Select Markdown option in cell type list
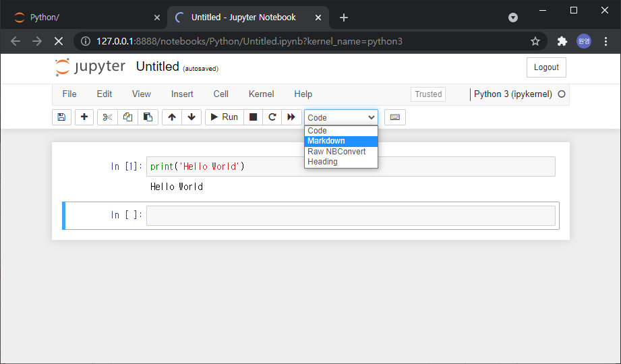 coord(341,141)
